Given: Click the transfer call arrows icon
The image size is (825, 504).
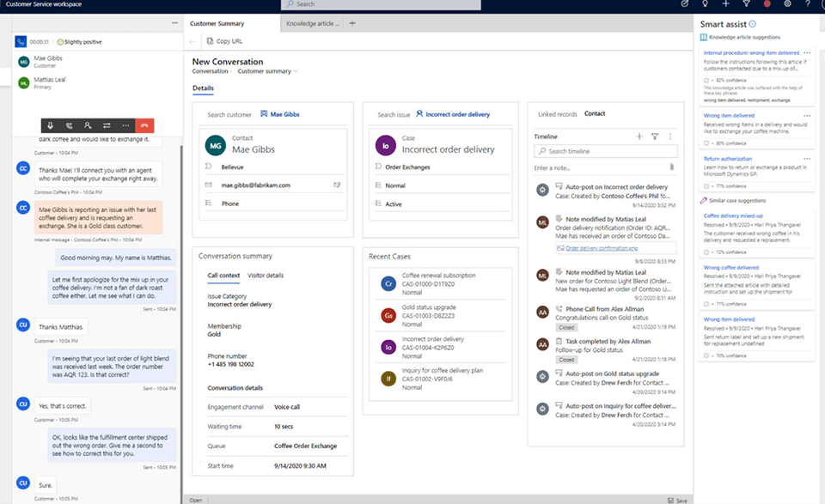Looking at the screenshot, I should click(x=107, y=125).
